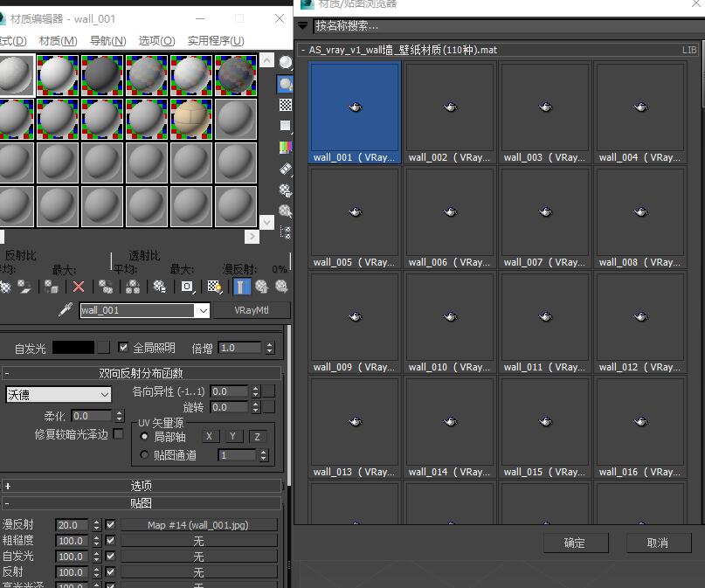Select the eyedropper pick material tool
Screen dimensions: 705x588
[x=65, y=310]
